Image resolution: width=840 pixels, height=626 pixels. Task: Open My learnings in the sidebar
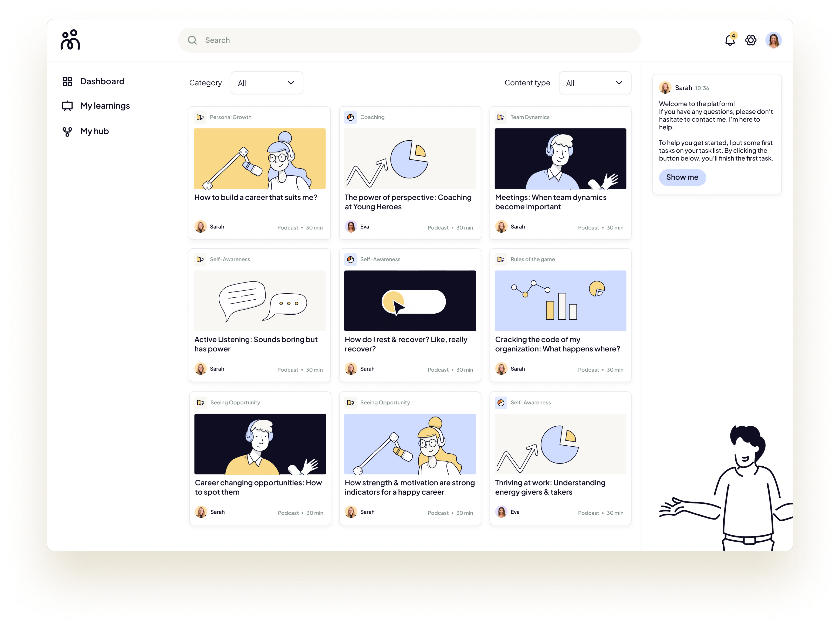105,106
